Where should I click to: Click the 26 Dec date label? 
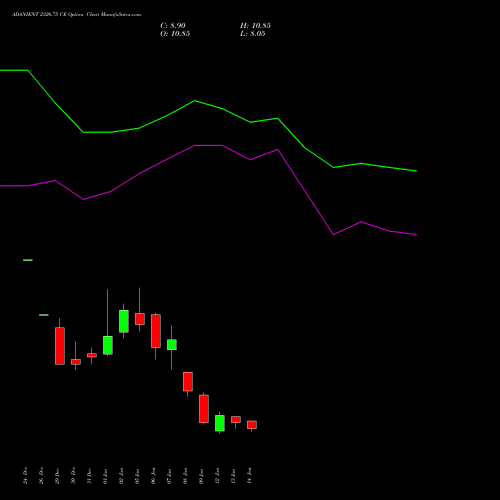[41, 476]
